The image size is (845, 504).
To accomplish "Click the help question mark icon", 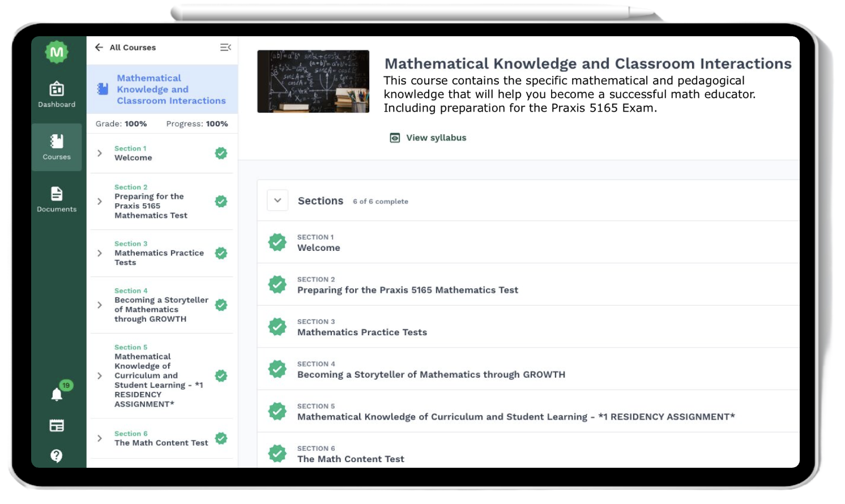I will tap(57, 455).
